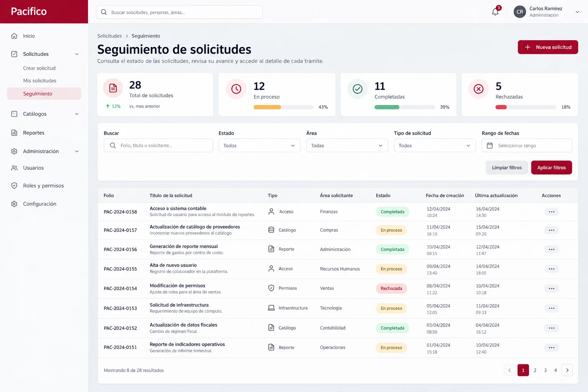Expand the Catálogos sidebar section
Screen dimensions: 588x392
tap(77, 114)
